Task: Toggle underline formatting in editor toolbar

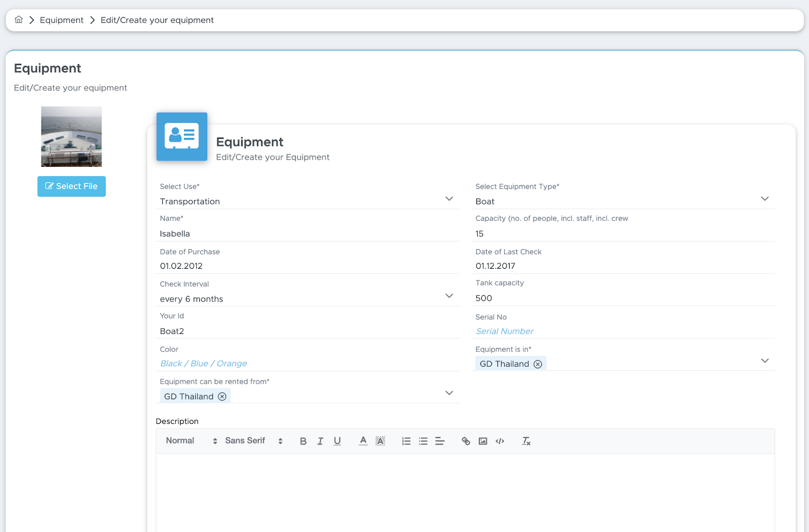Action: (x=337, y=441)
